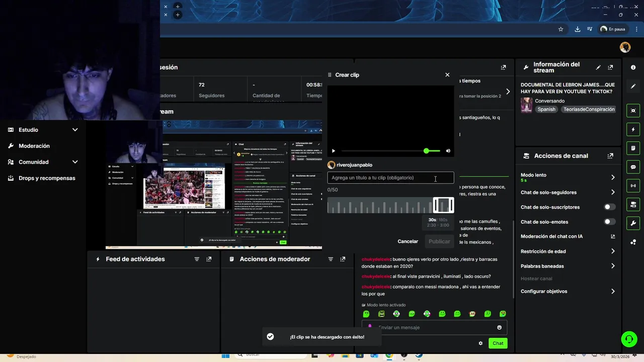Click the 72 Seguidores stat

pyautogui.click(x=212, y=90)
